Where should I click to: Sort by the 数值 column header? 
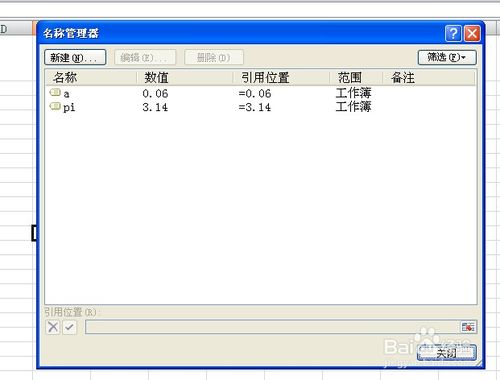tap(185, 78)
